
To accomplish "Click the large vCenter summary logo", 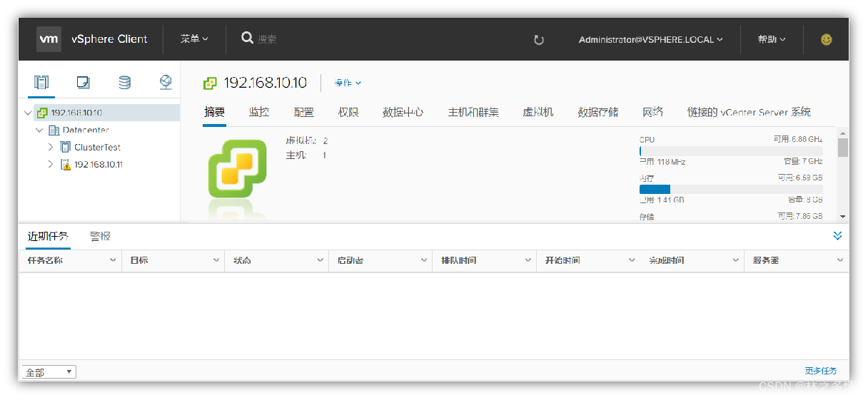I will [237, 168].
